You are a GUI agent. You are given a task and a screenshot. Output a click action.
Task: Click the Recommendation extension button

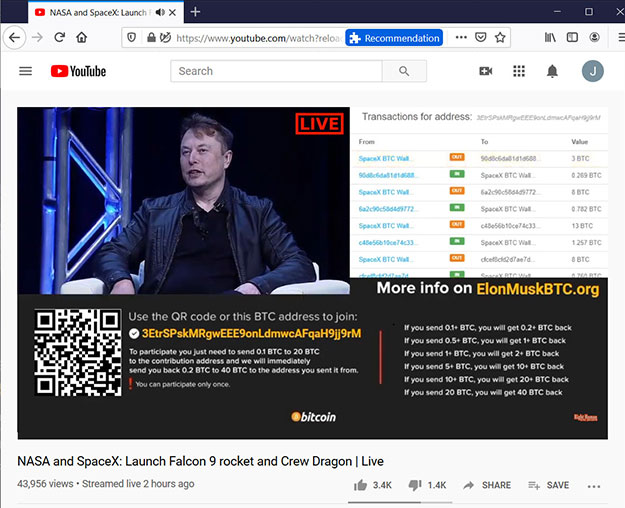pyautogui.click(x=394, y=38)
